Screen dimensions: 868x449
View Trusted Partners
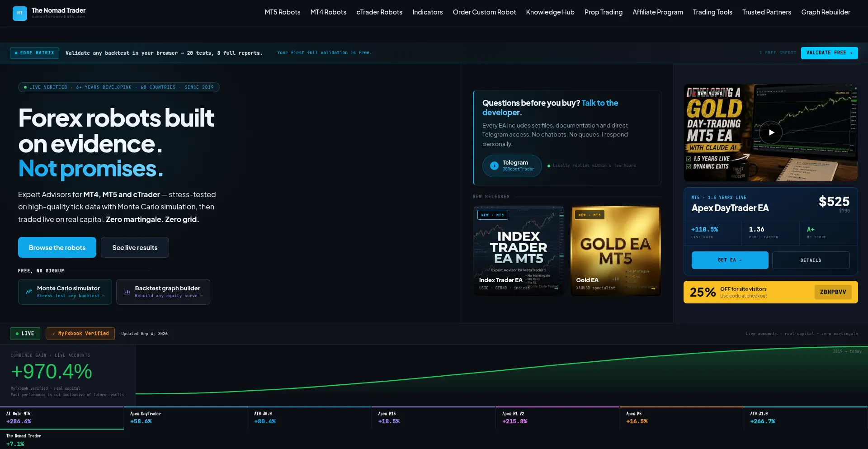767,12
